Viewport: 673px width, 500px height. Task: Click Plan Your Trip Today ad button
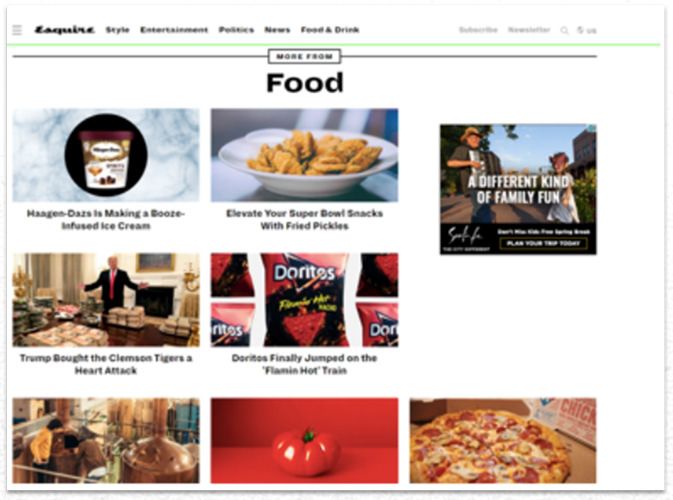click(x=543, y=243)
